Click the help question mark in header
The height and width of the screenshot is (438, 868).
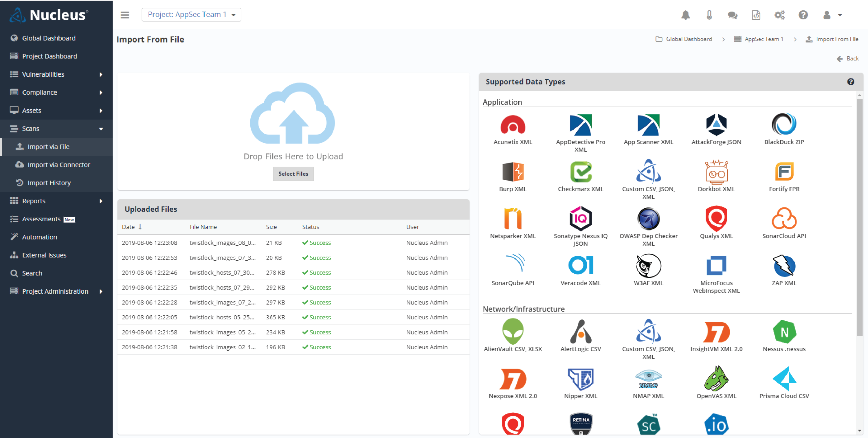tap(803, 15)
